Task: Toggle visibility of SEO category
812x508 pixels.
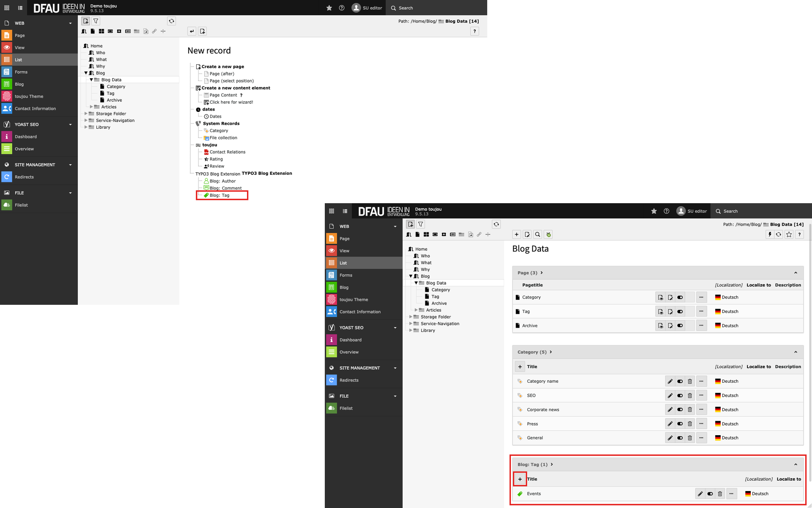Action: [x=680, y=395]
